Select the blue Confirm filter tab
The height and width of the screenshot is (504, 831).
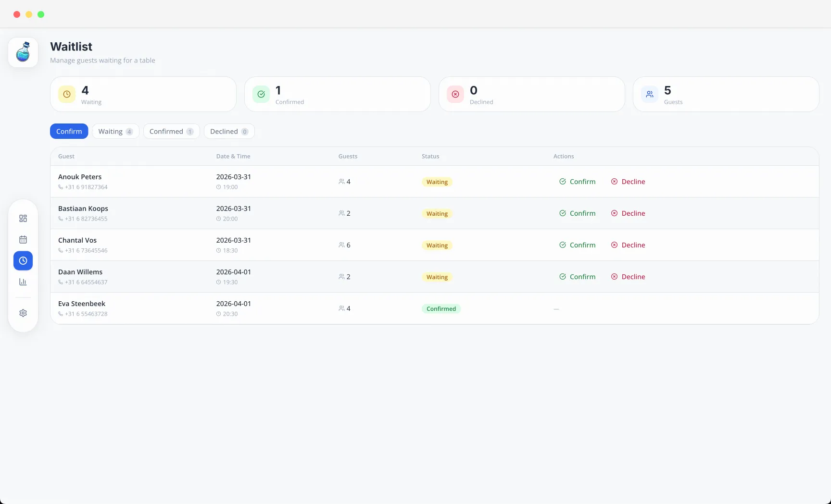click(69, 131)
